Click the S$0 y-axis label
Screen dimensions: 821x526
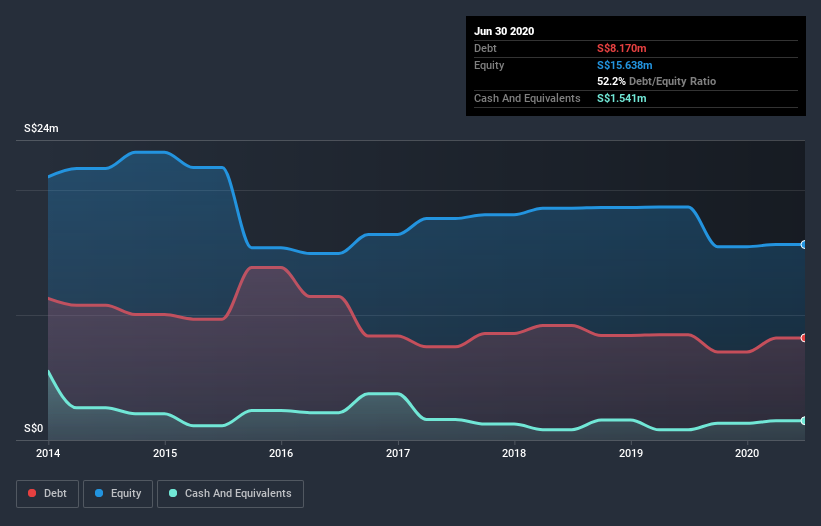pos(34,428)
